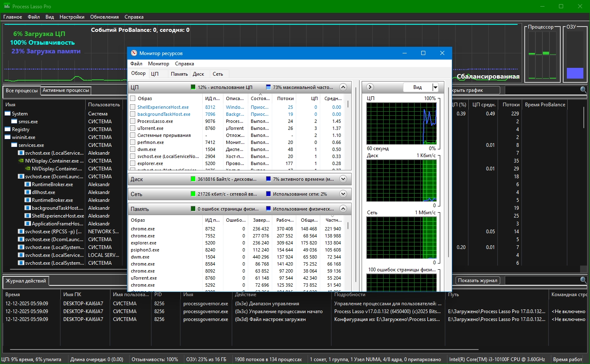Switch to the Память tab
Viewport: 590px width, 364px height.
(x=179, y=74)
